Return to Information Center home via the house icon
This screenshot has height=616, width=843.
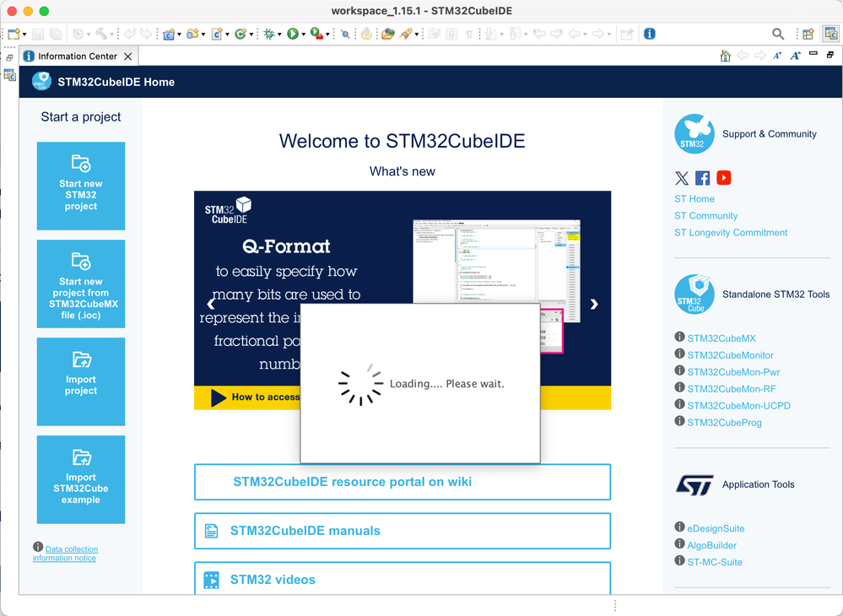pyautogui.click(x=725, y=56)
